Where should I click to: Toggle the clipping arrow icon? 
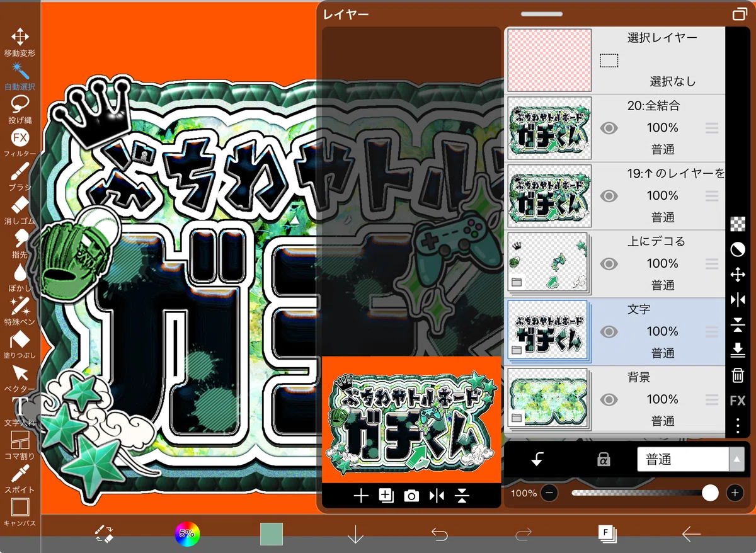(x=537, y=460)
